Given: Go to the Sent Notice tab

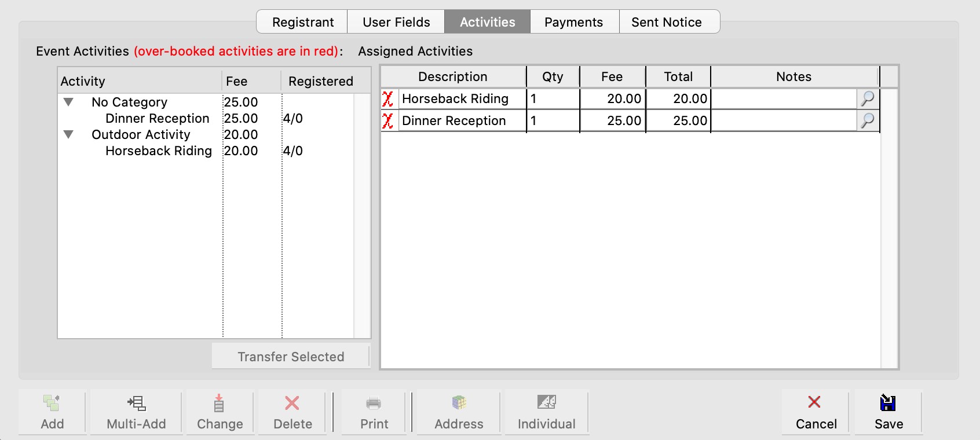Looking at the screenshot, I should [x=666, y=22].
